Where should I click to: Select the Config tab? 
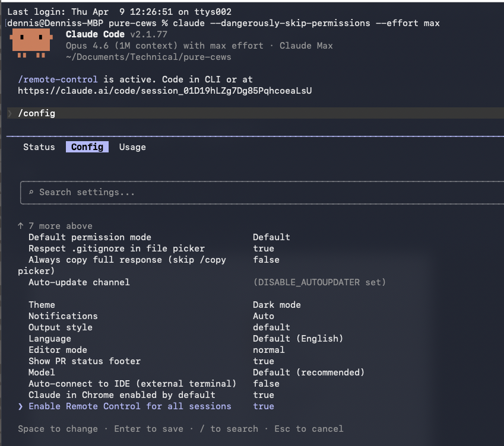point(87,146)
